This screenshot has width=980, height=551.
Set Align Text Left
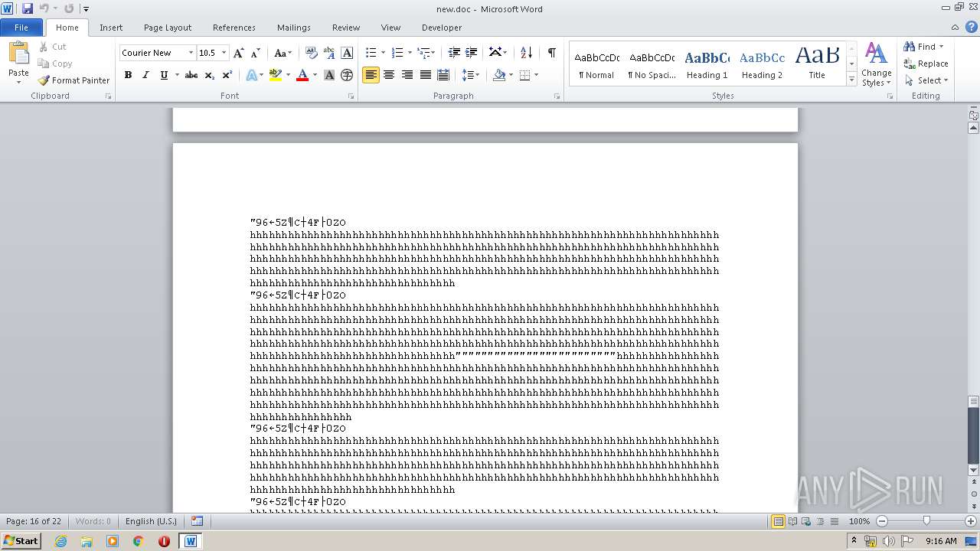click(371, 75)
